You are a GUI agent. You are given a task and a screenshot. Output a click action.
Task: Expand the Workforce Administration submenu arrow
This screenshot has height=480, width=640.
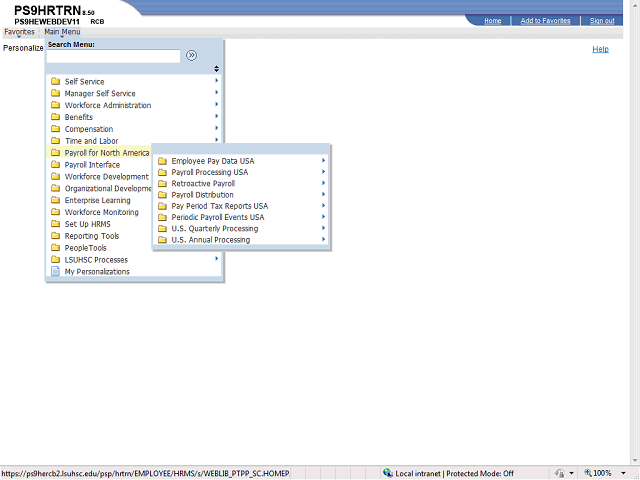216,105
